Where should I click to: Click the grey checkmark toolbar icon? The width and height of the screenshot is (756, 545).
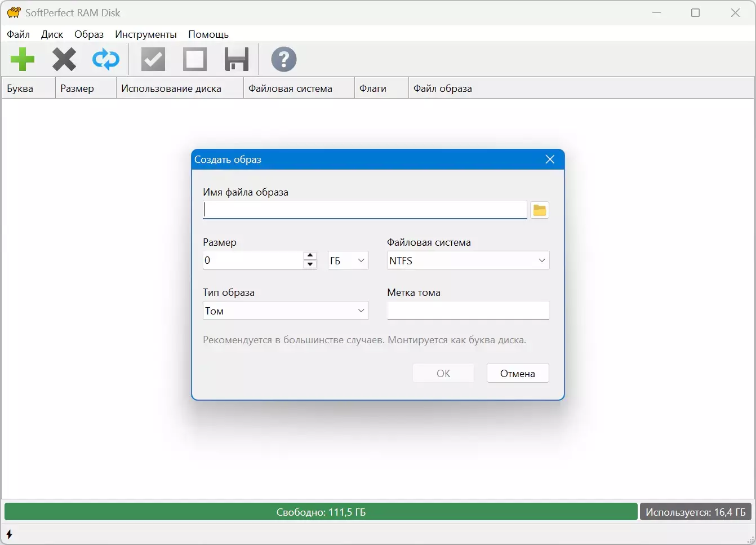(153, 59)
